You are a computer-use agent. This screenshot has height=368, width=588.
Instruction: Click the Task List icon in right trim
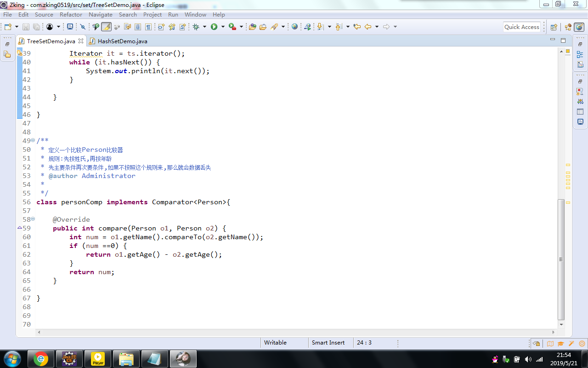(x=580, y=65)
